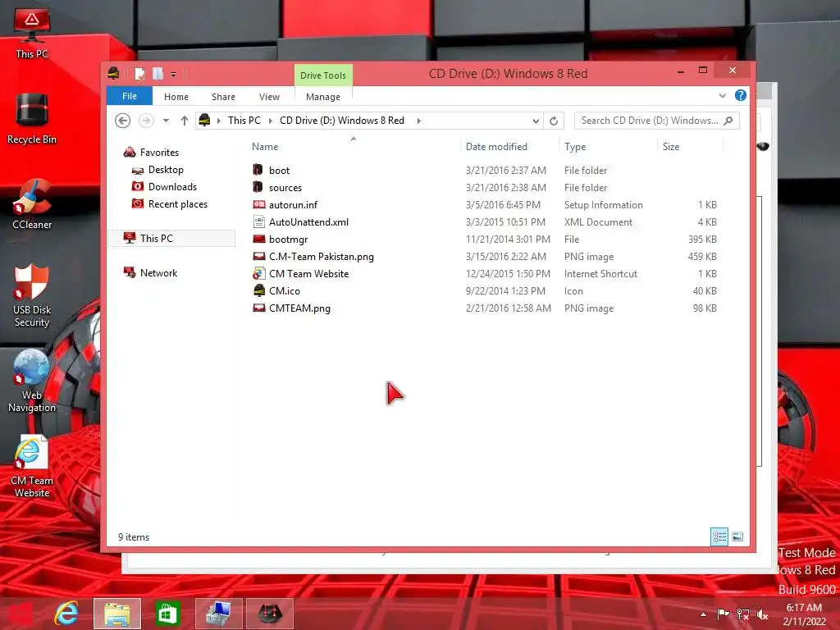The width and height of the screenshot is (840, 630).
Task: Click the muted volume tray icon
Action: click(762, 614)
